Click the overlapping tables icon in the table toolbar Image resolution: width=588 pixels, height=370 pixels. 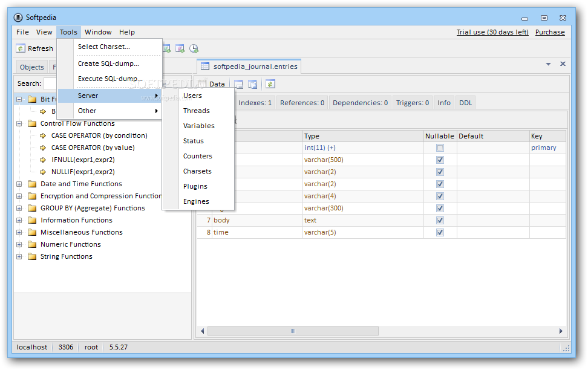point(253,84)
